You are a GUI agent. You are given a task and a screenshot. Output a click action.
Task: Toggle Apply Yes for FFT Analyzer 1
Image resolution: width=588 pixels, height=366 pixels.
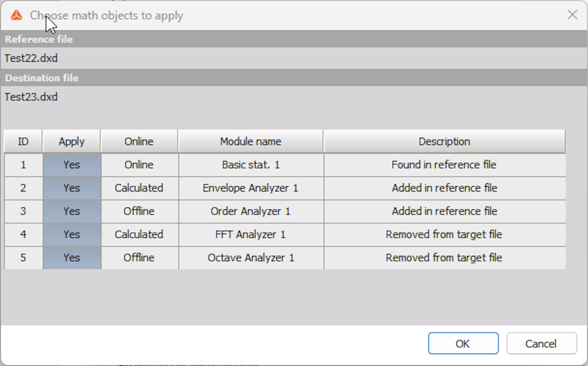[x=72, y=235]
